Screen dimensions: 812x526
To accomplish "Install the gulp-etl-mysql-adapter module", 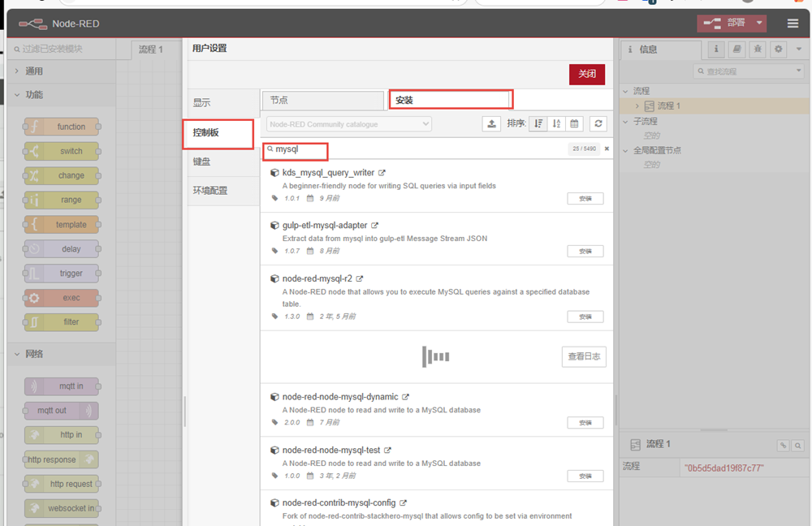I will pos(585,252).
